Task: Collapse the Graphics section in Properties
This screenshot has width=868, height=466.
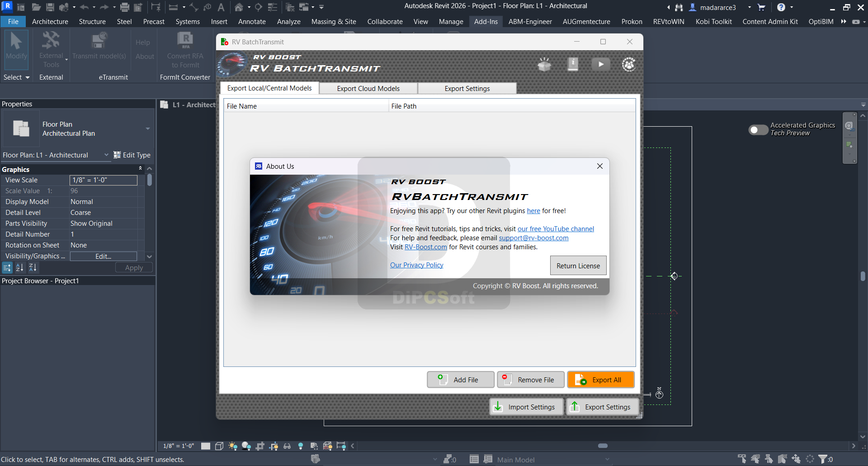Action: pyautogui.click(x=140, y=169)
